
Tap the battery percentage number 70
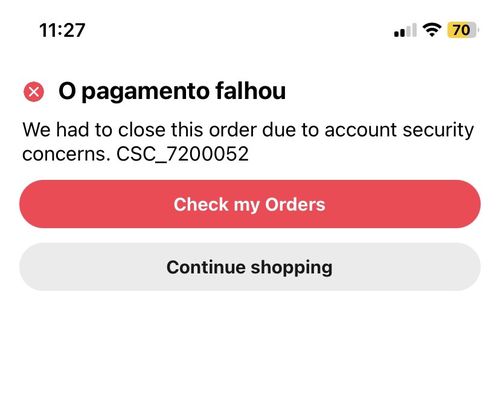coord(461,30)
